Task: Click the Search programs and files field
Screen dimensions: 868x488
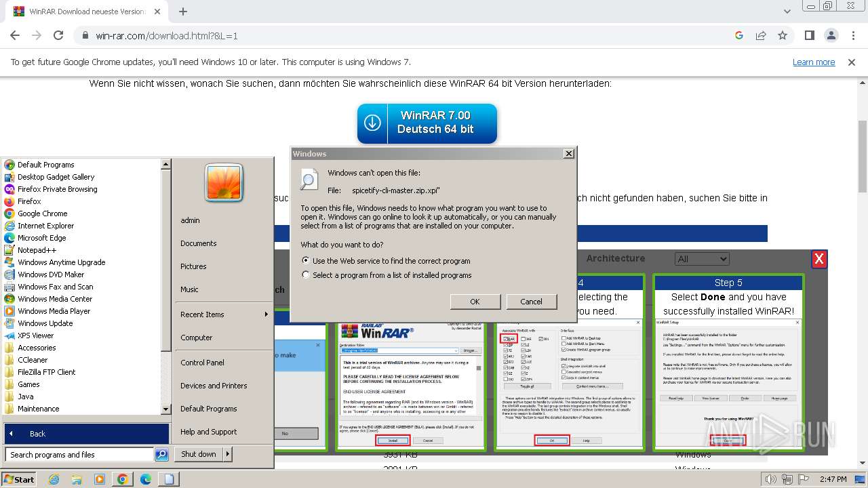Action: tap(79, 455)
